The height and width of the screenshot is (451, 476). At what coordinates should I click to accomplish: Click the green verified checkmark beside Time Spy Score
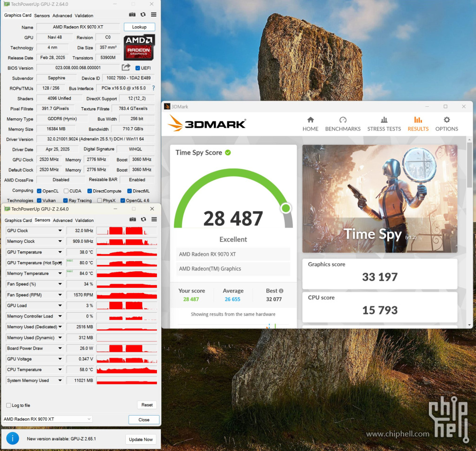(x=228, y=152)
